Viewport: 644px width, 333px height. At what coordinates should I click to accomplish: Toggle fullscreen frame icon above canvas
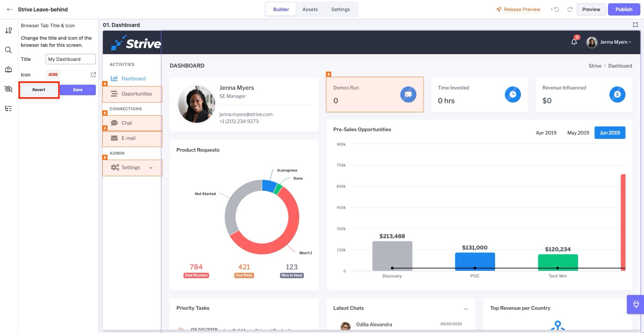(x=635, y=25)
